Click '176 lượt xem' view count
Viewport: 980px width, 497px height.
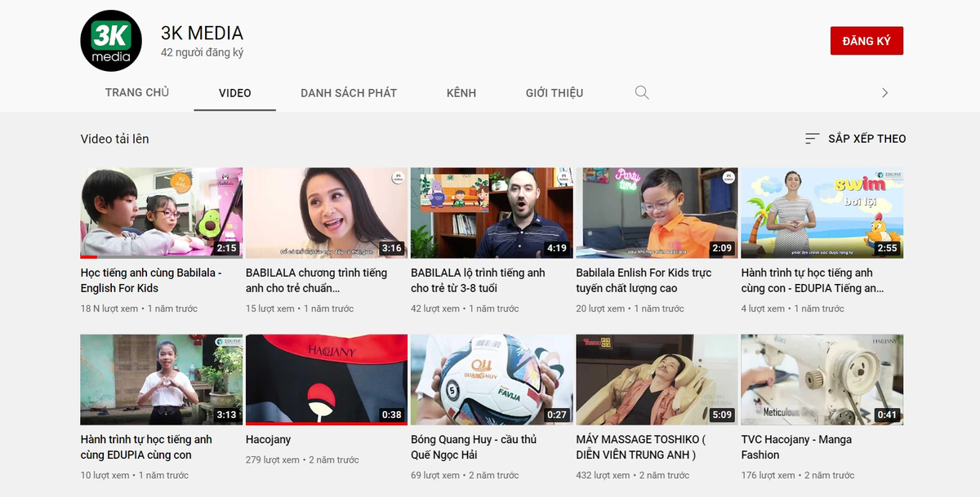click(x=768, y=475)
